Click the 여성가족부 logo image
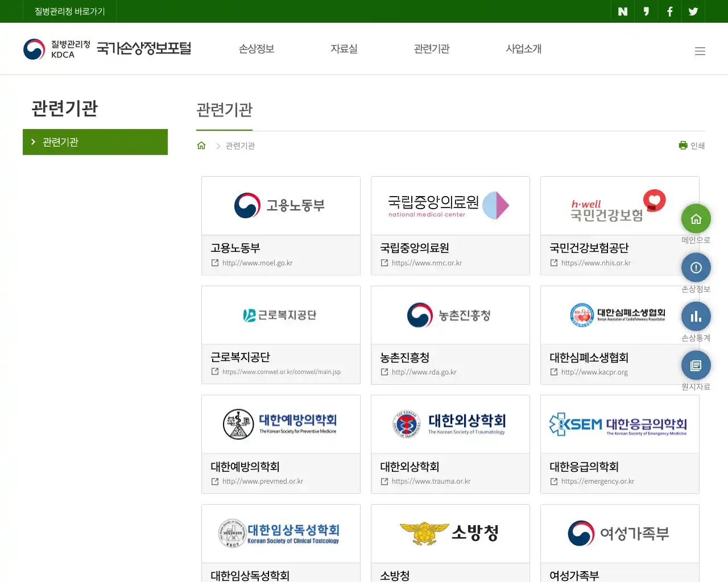 tap(618, 533)
